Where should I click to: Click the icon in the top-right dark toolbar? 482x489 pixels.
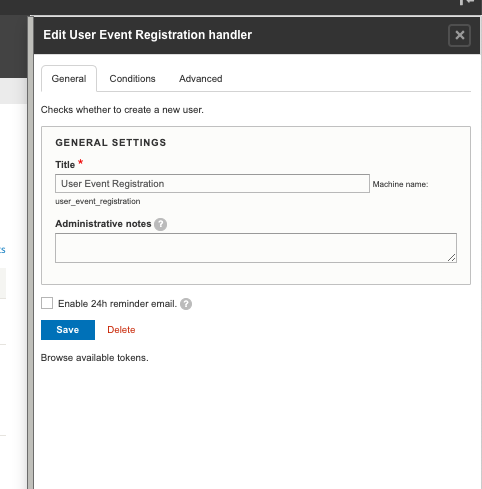click(x=467, y=2)
